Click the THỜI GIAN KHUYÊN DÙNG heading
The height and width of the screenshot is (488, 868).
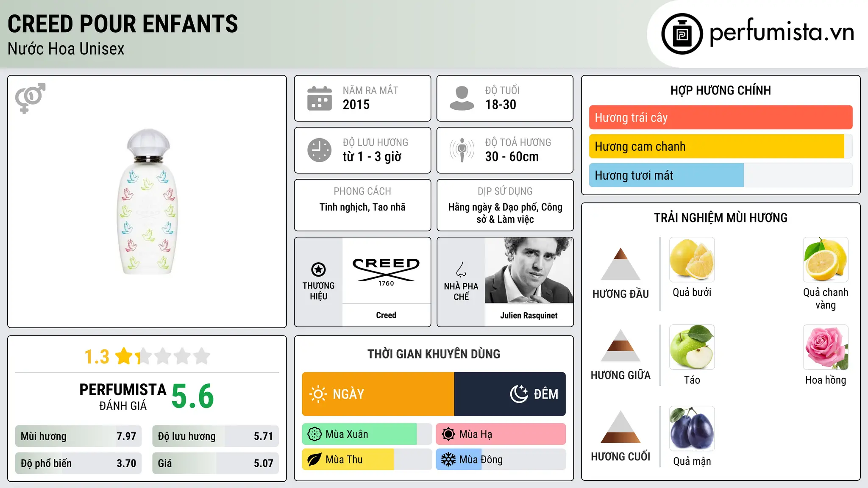(x=434, y=354)
